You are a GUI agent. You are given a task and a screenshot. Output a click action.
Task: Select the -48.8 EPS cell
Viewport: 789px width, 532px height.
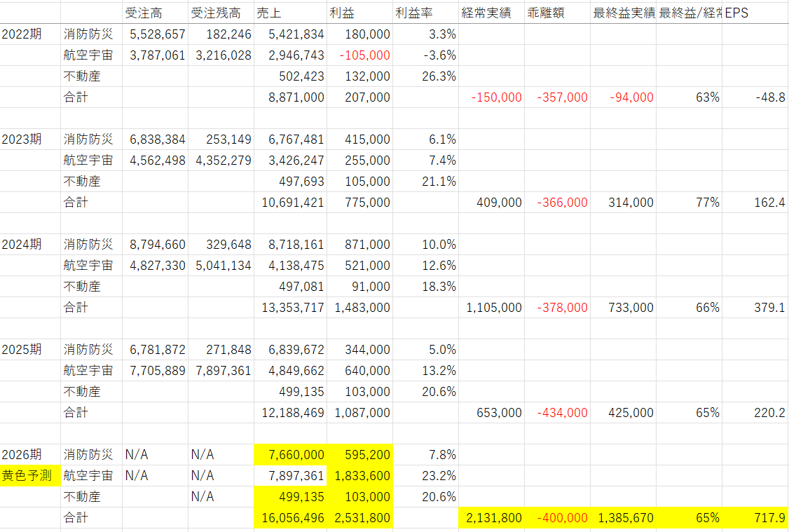[x=755, y=97]
